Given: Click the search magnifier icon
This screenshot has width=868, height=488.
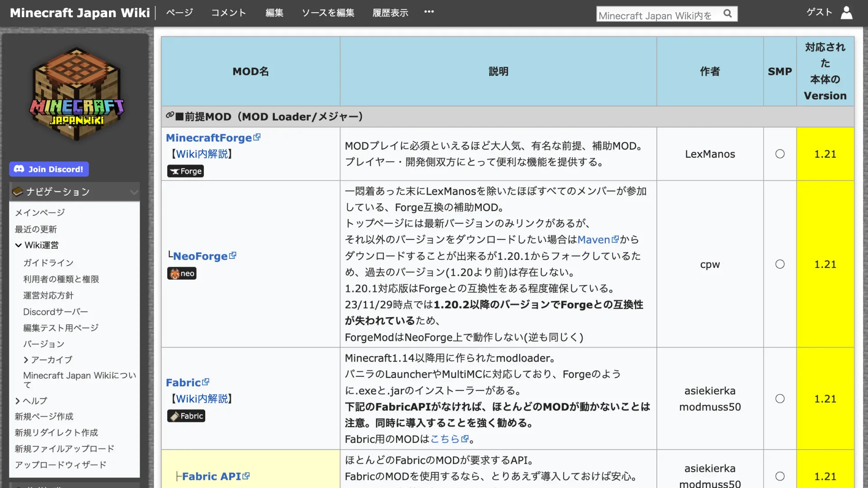Looking at the screenshot, I should coord(727,14).
